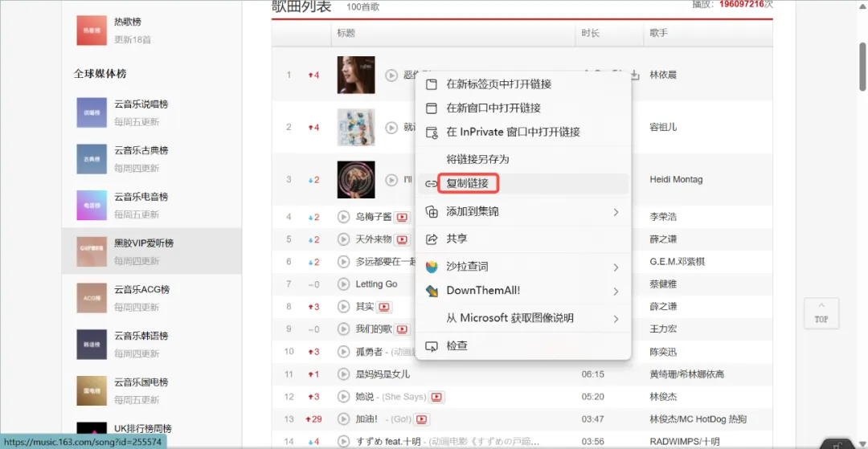Play 天外来物 song

[343, 239]
